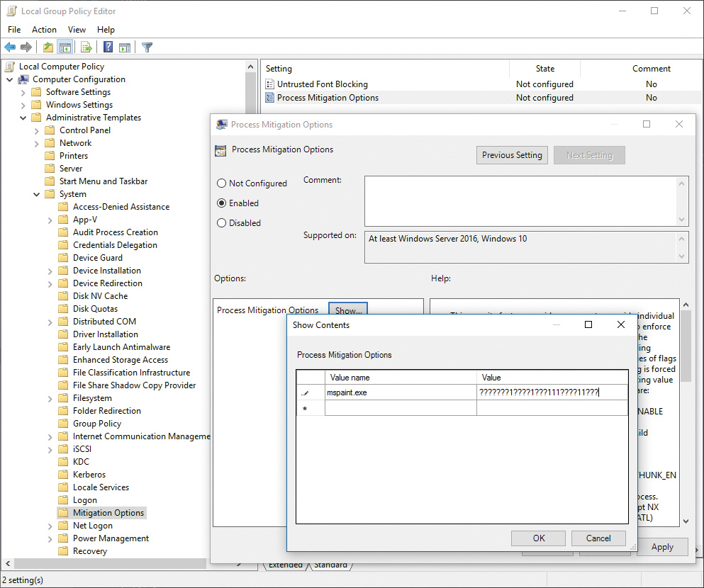Choose the Enabled radio option
This screenshot has height=588, width=704.
222,203
